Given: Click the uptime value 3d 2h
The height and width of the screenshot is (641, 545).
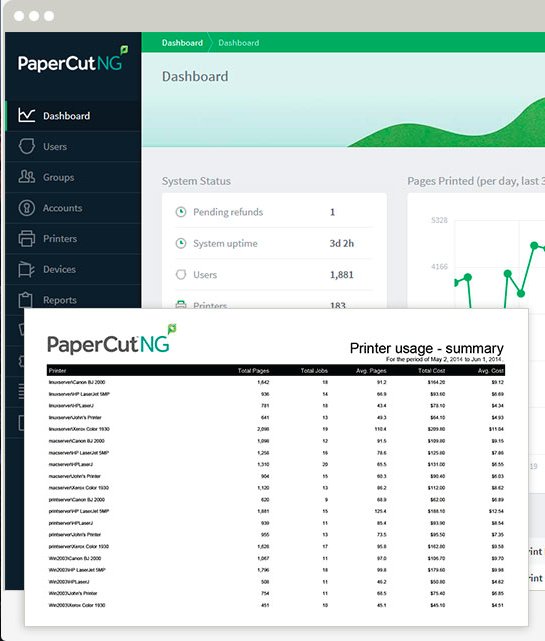Looking at the screenshot, I should point(342,243).
